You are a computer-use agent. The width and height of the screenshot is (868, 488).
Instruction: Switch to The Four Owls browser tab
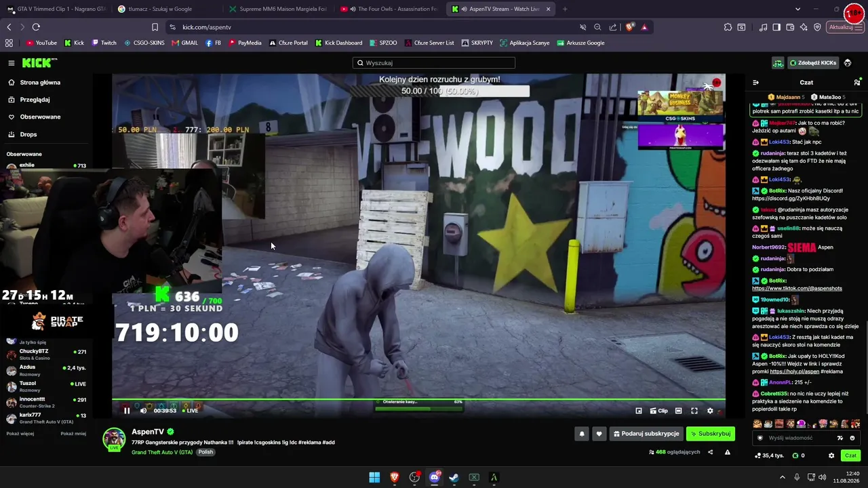(389, 9)
